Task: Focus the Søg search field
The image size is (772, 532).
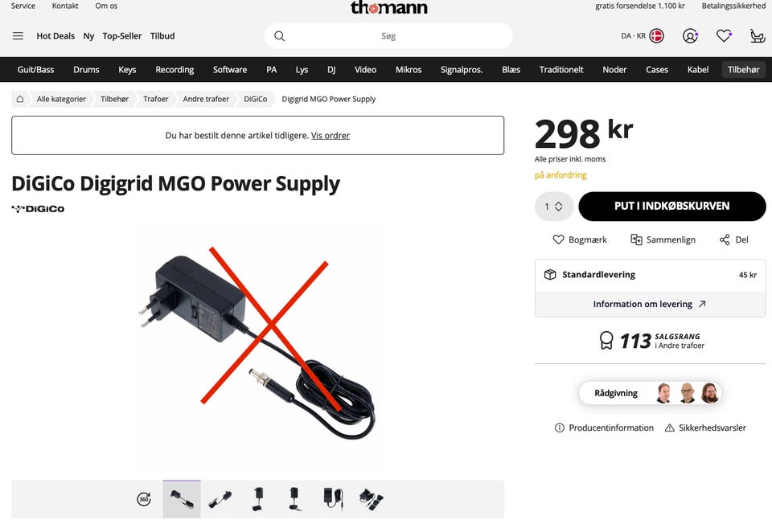Action: click(x=388, y=36)
